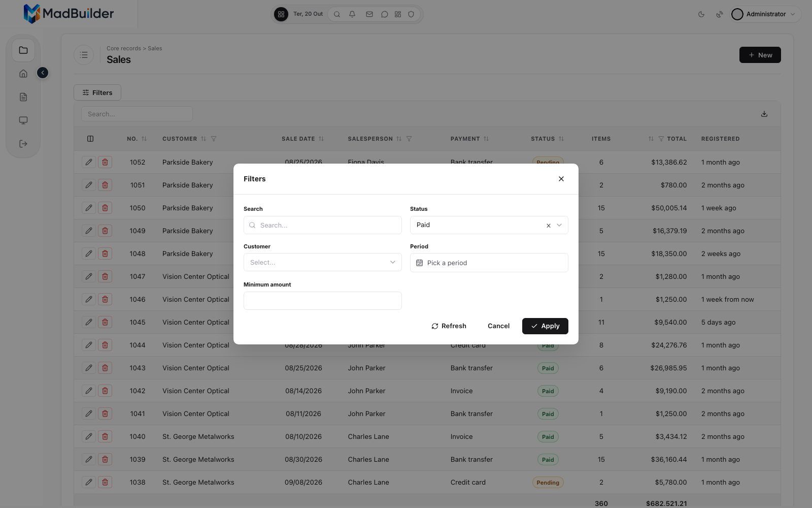
Task: Go to home icon in sidebar
Action: pos(23,74)
